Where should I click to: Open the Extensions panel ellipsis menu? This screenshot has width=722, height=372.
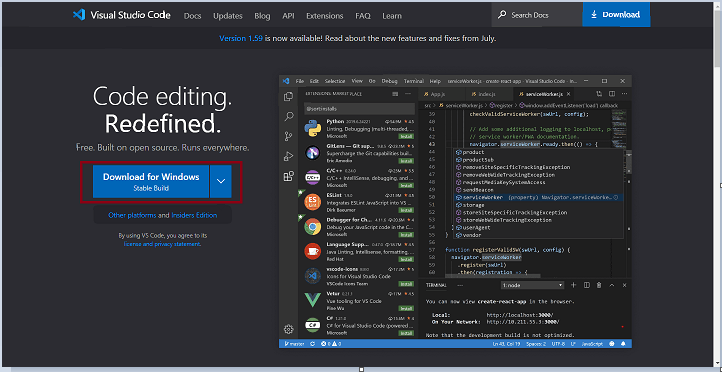tap(408, 94)
